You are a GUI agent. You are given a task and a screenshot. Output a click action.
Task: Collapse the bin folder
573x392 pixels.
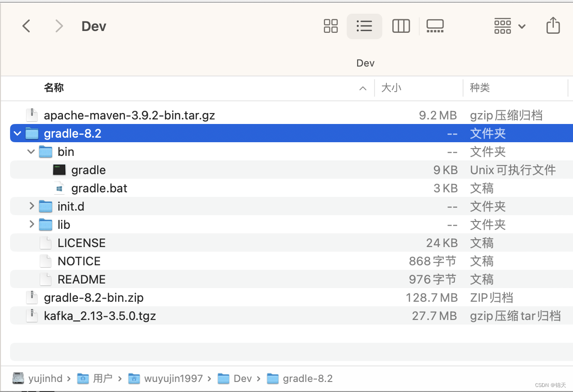31,151
